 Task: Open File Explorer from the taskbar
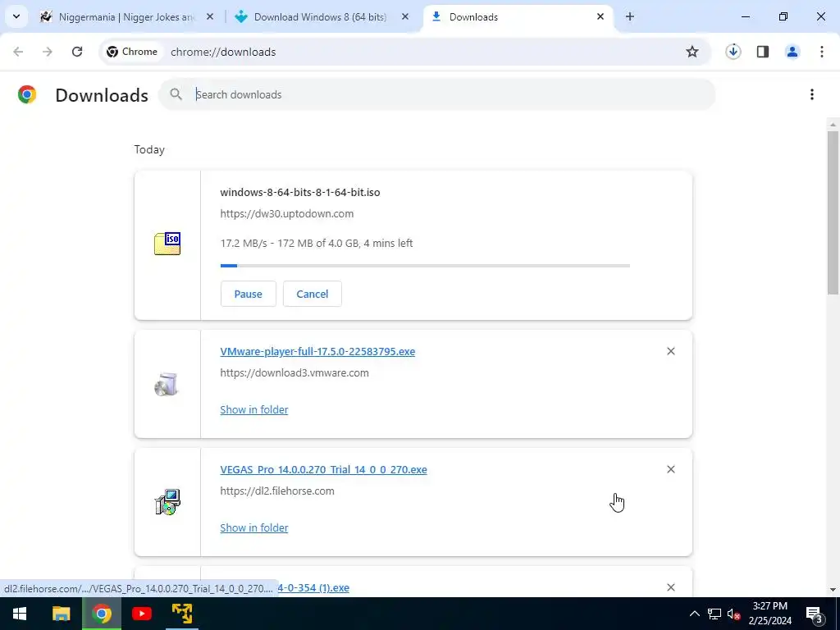61,614
